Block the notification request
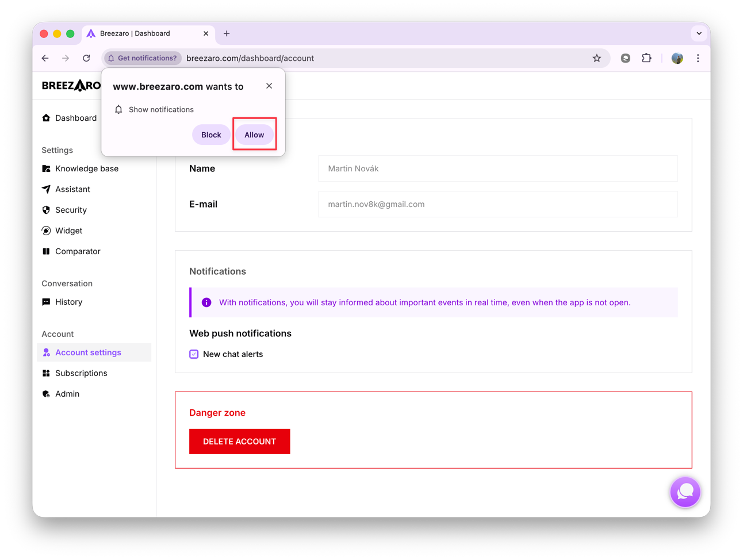The image size is (743, 560). (x=211, y=135)
